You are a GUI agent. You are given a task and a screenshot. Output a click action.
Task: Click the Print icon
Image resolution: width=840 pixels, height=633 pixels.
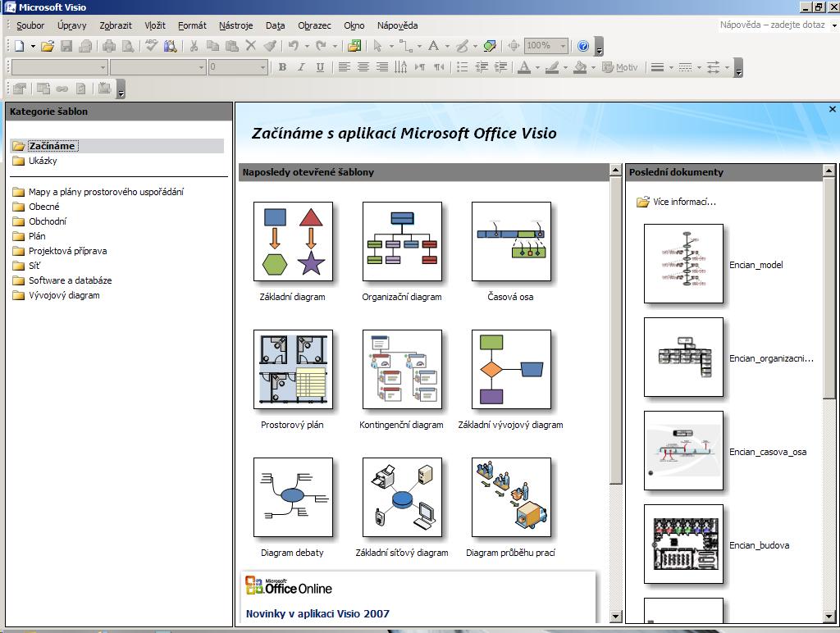pos(109,46)
